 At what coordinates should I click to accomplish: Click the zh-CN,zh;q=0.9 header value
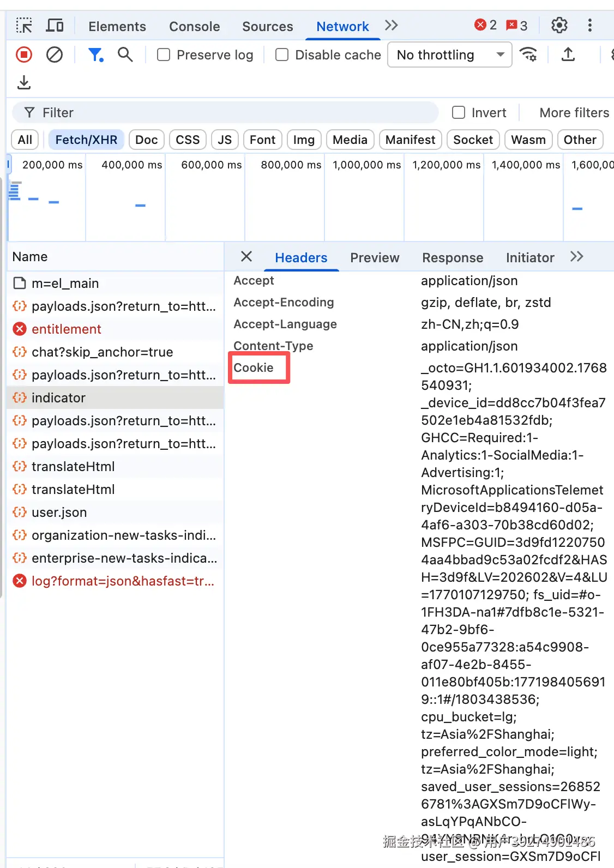470,324
